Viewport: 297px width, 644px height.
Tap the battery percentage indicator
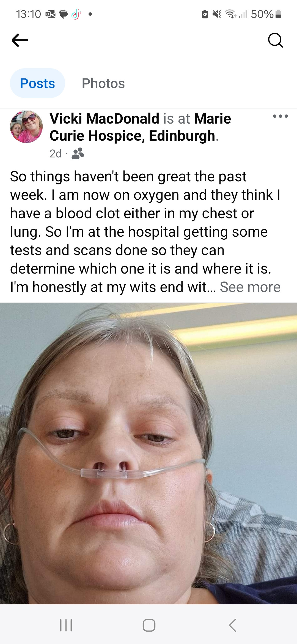(x=262, y=14)
